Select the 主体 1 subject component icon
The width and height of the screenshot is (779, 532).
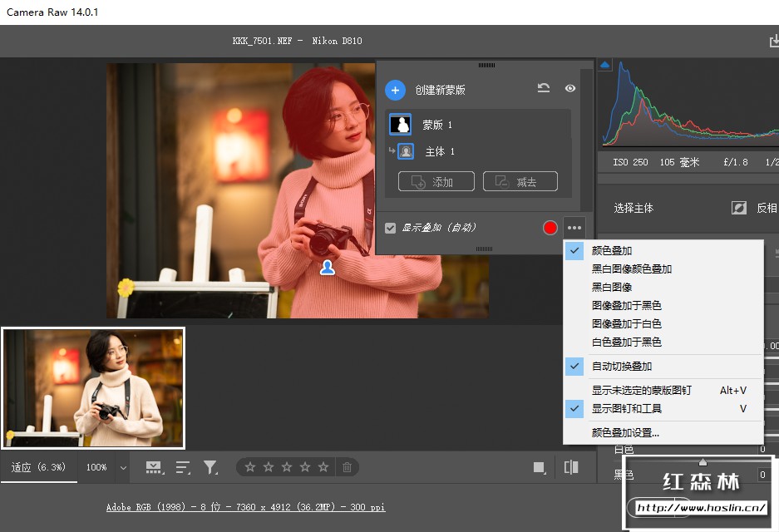point(406,151)
